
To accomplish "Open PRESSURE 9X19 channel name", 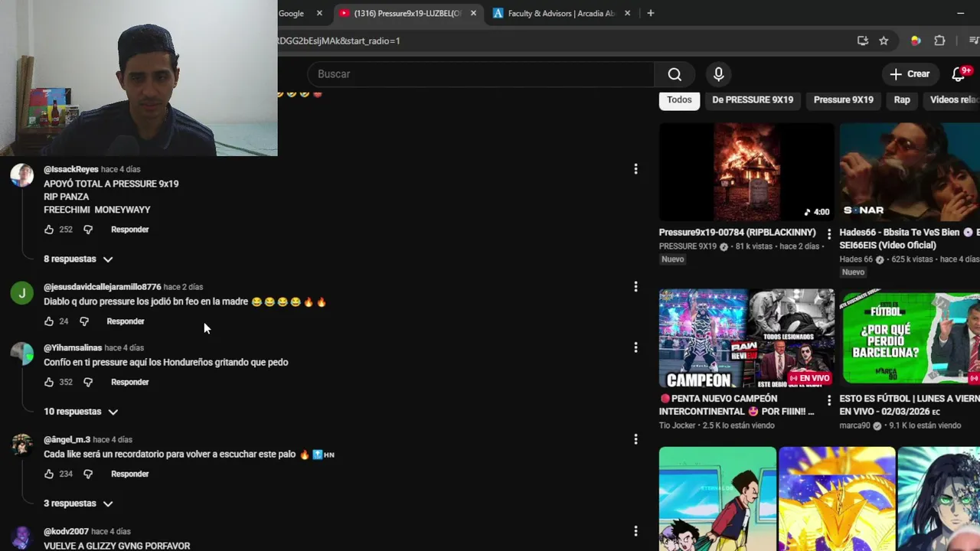I will click(688, 246).
